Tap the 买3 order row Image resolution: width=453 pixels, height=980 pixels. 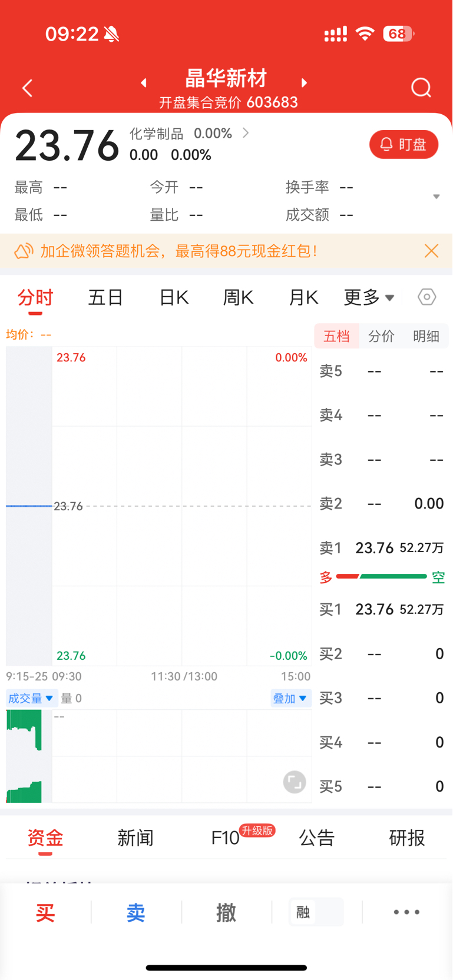(x=382, y=698)
